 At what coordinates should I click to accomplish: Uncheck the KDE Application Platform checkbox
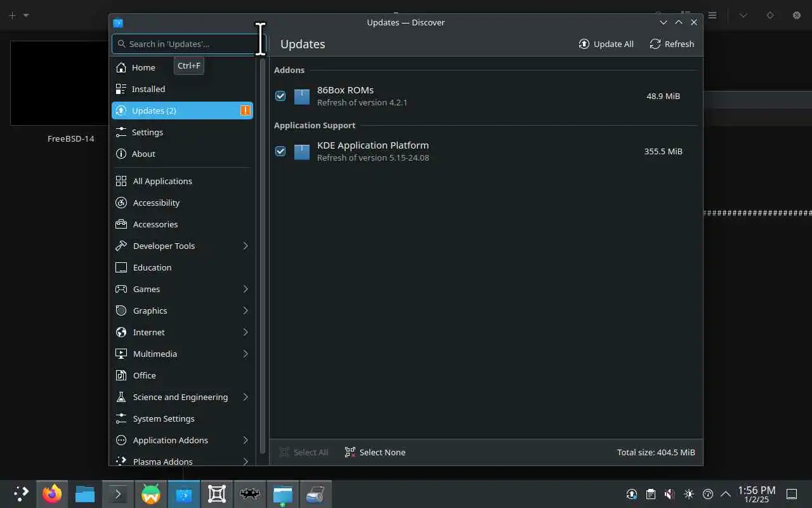[x=280, y=151]
